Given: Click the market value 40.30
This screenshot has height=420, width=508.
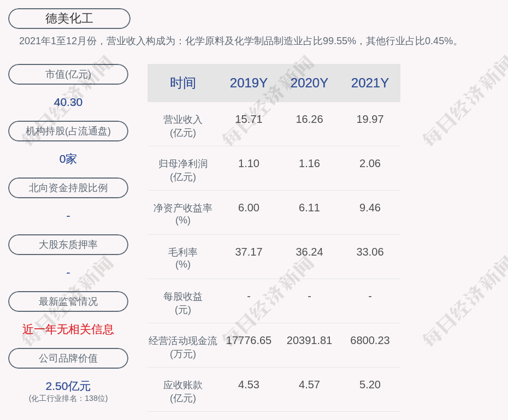Looking at the screenshot, I should [x=68, y=102].
